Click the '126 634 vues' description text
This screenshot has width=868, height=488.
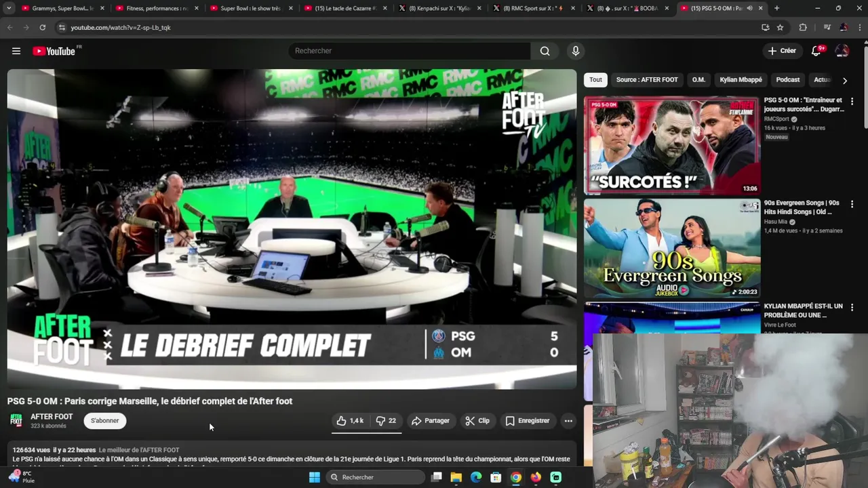pos(31,450)
